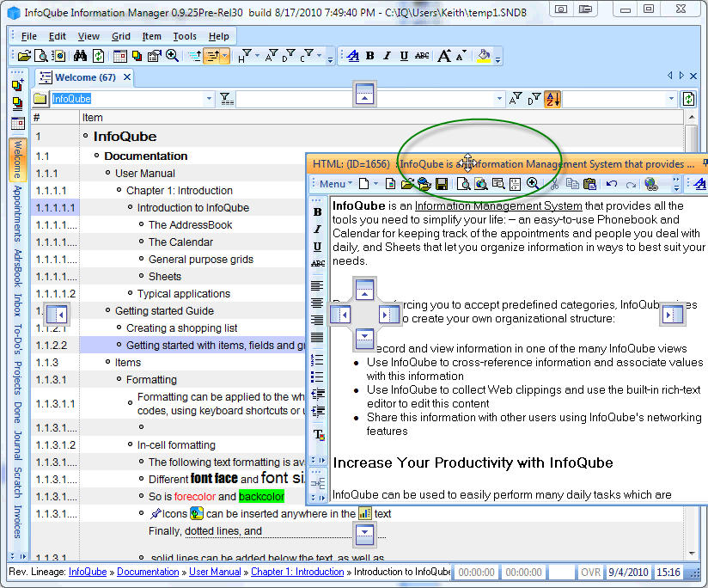Toggle Strikethrough ABC in top formatting toolbar
708x588 pixels.
tap(422, 56)
